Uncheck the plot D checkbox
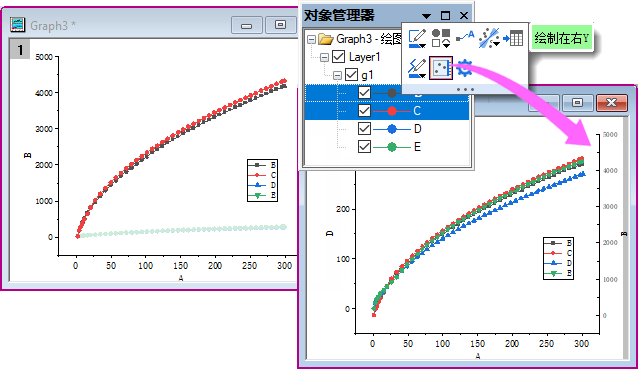The height and width of the screenshot is (369, 638). [x=365, y=129]
